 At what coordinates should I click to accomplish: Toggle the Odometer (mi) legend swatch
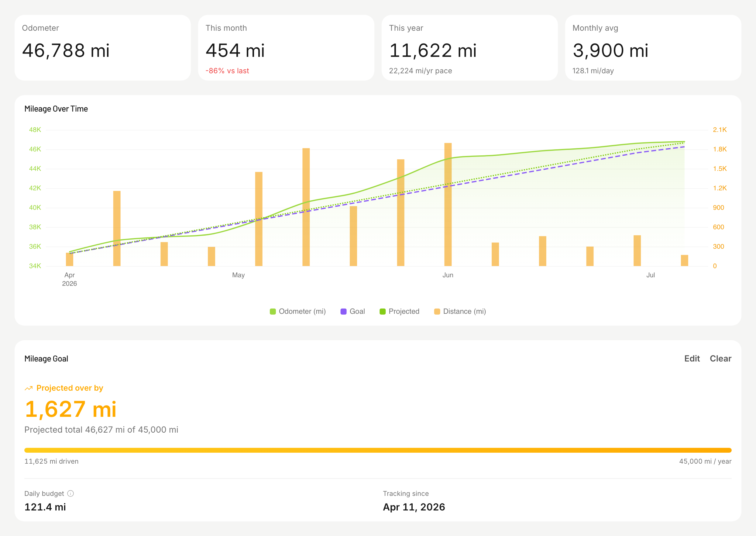click(273, 312)
